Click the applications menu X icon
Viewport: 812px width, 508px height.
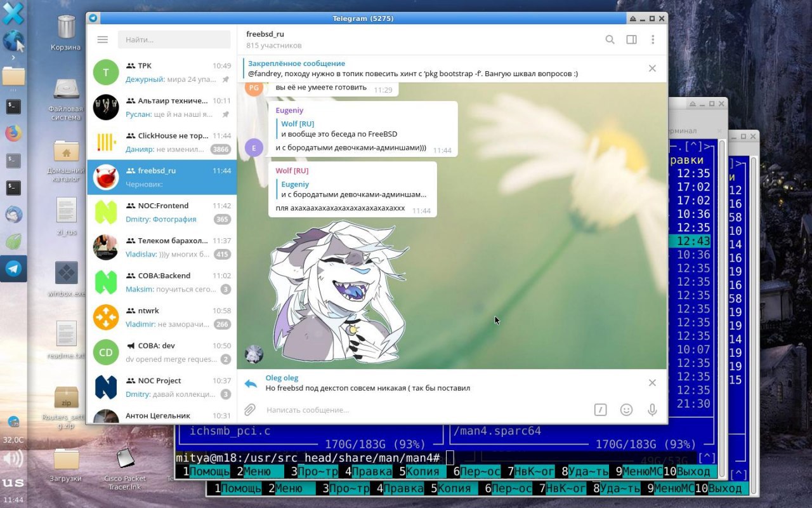(13, 13)
